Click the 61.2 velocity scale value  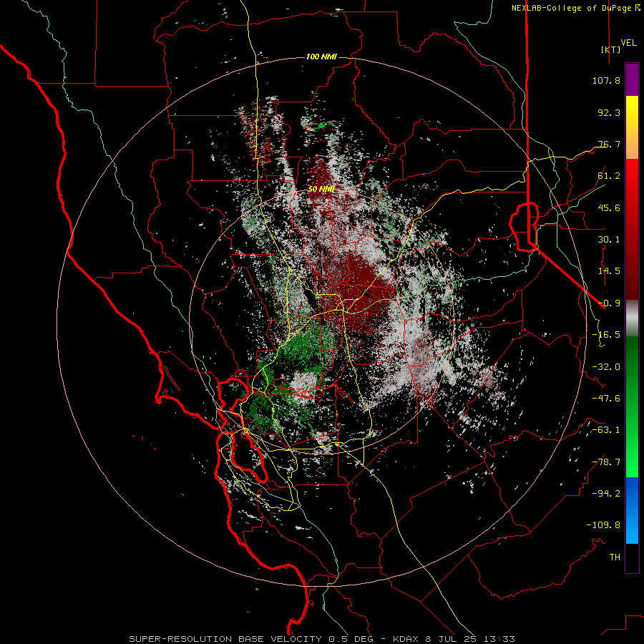pyautogui.click(x=609, y=176)
